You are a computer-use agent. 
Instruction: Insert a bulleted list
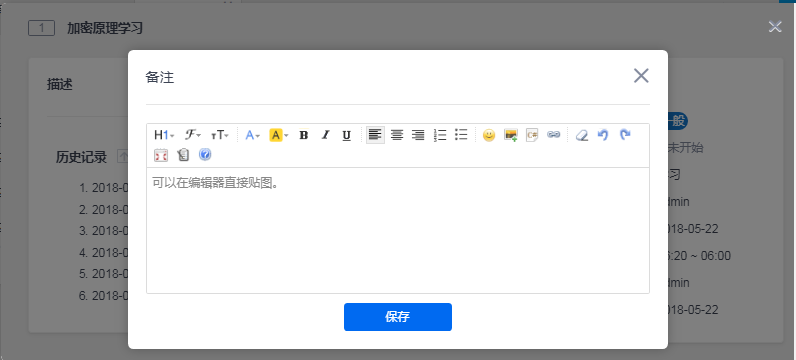point(461,135)
